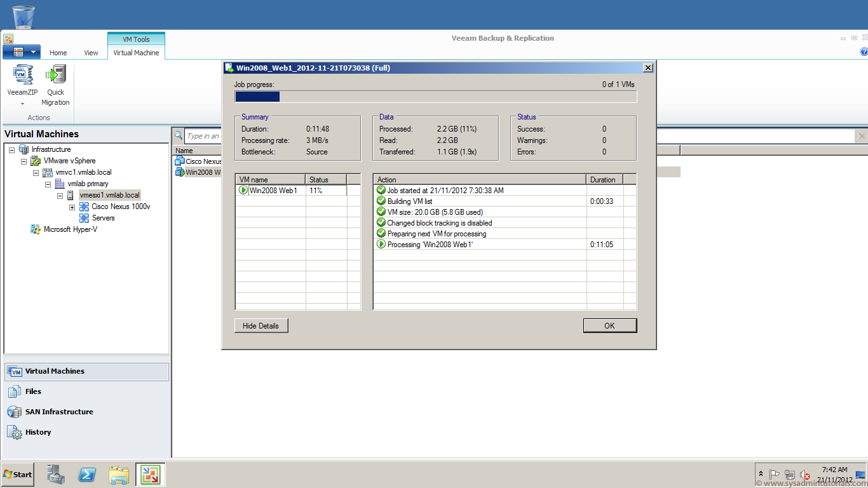This screenshot has width=868, height=488.
Task: Select 'VM size: 20.0 GB' action row
Action: (505, 212)
